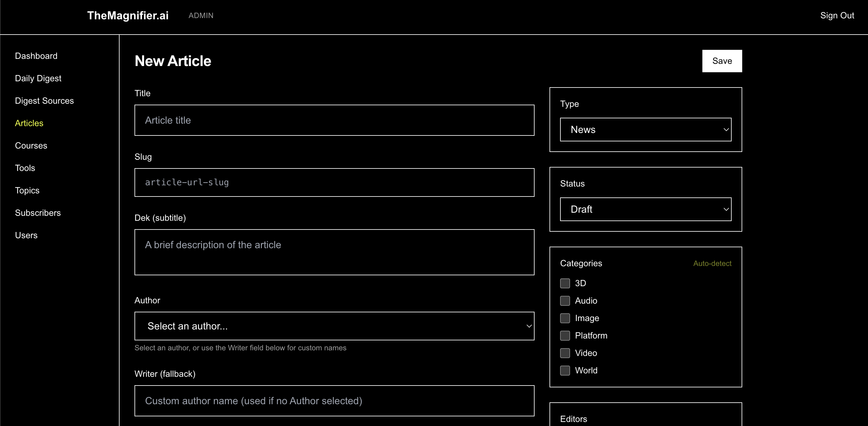Click the Save button
868x426 pixels.
(722, 61)
